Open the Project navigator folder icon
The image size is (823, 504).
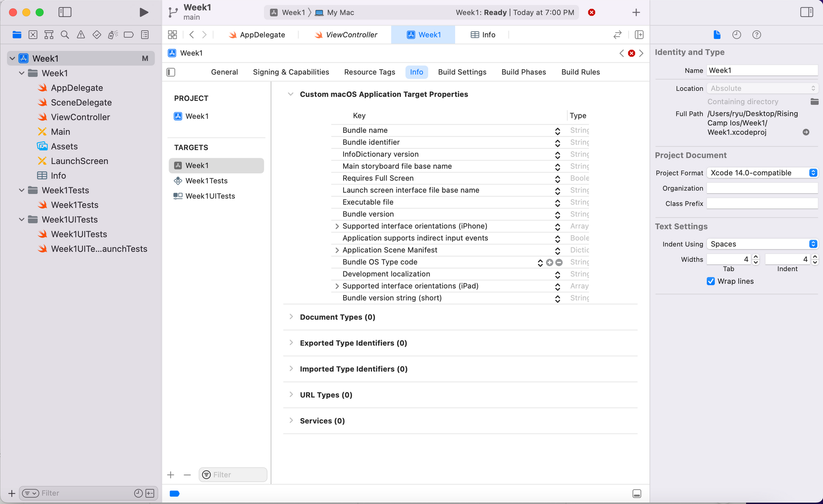(x=17, y=35)
